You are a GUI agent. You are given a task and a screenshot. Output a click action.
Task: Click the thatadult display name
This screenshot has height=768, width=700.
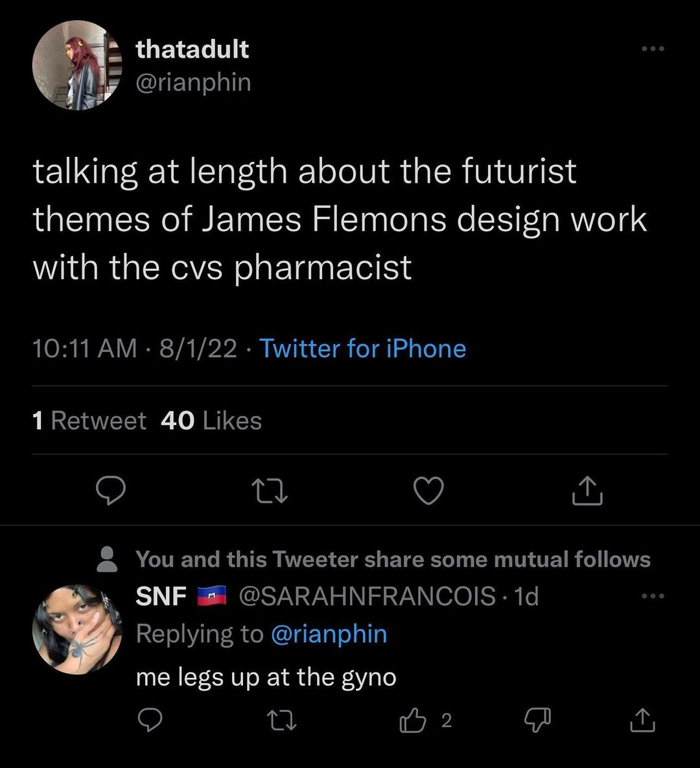(192, 49)
